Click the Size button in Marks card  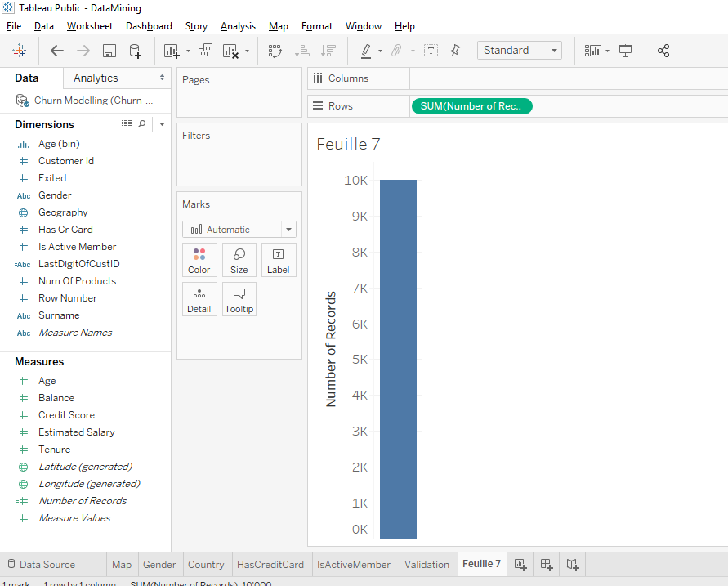(x=239, y=260)
